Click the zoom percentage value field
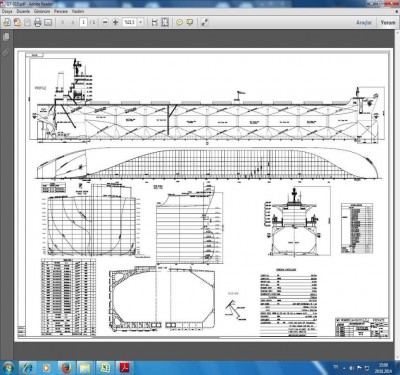Image resolution: width=400 pixels, height=375 pixels. coord(130,22)
